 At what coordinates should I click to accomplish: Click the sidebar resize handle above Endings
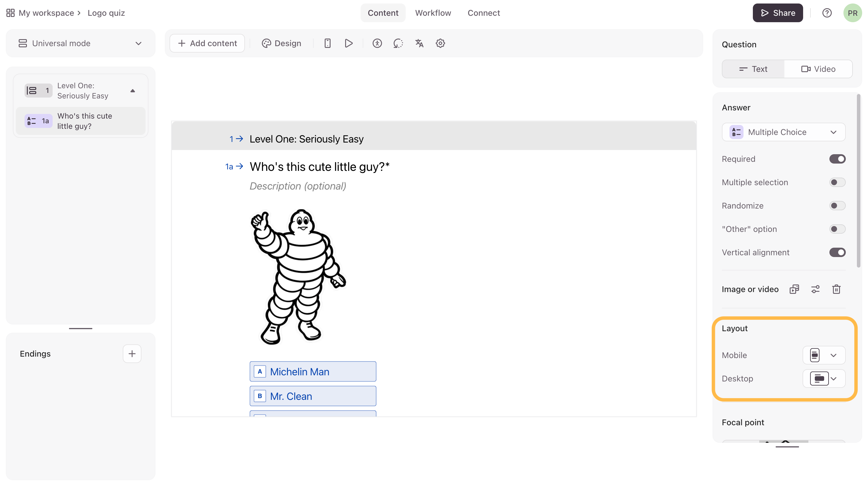pyautogui.click(x=81, y=328)
